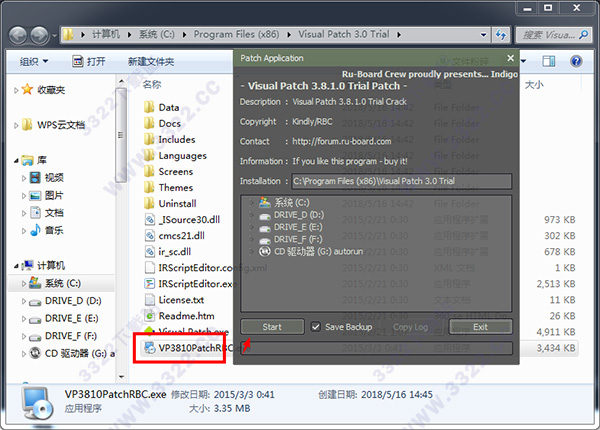Image resolution: width=600 pixels, height=430 pixels.
Task: Select the Computer icon in sidebar
Action: click(x=28, y=265)
